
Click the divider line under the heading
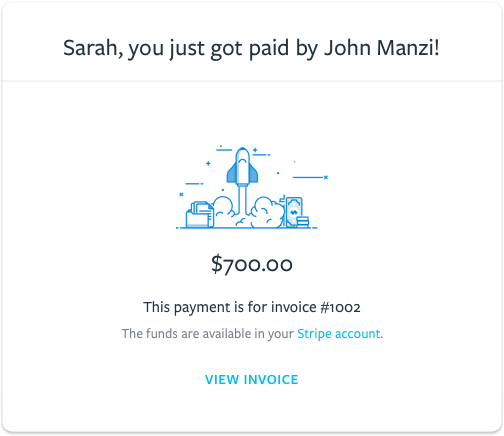point(252,81)
